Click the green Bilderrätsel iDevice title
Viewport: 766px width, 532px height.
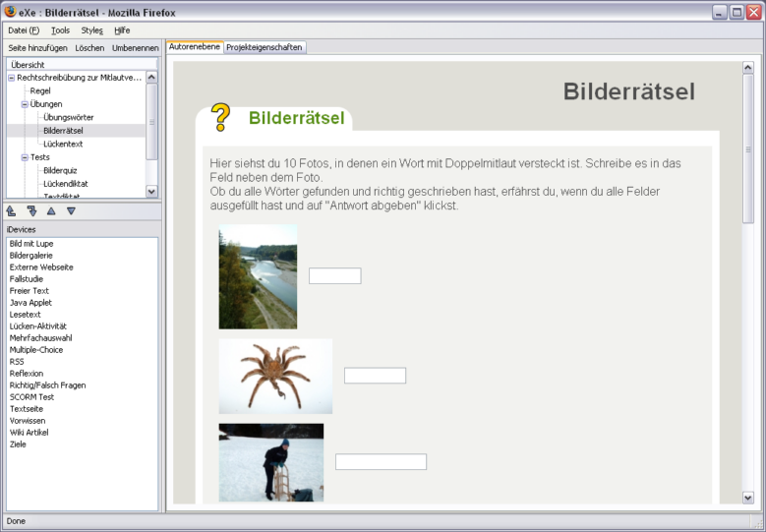(x=297, y=118)
